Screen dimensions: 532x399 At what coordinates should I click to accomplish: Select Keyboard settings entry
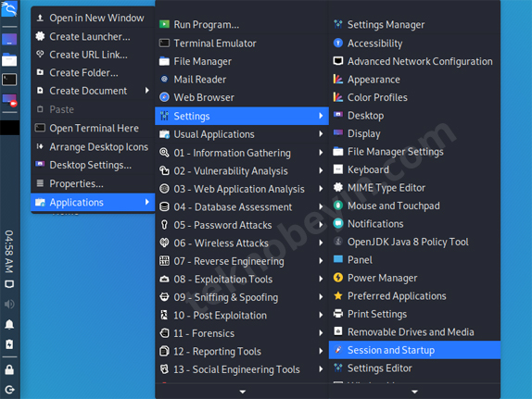tap(414, 169)
